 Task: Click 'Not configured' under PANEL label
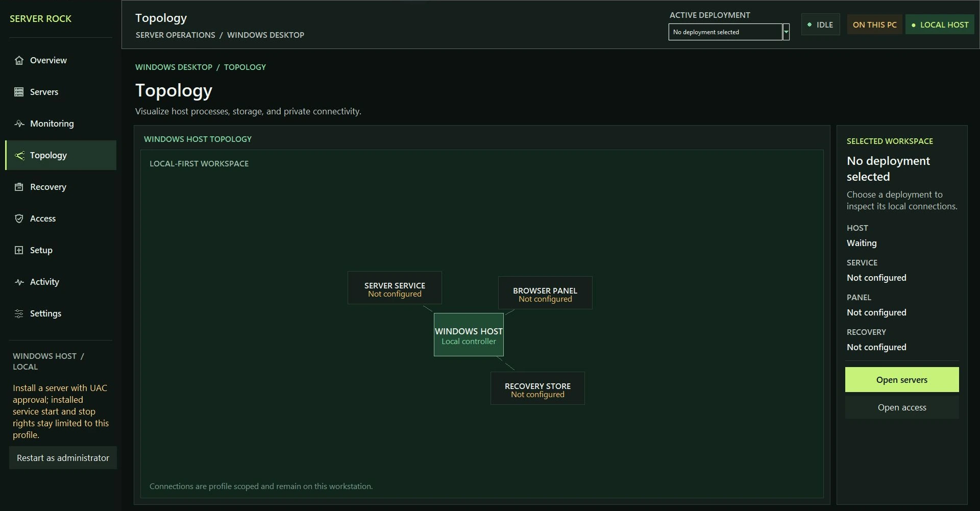[876, 312]
